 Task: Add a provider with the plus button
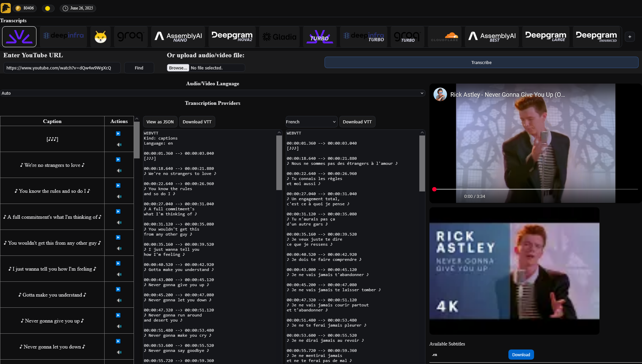[630, 37]
